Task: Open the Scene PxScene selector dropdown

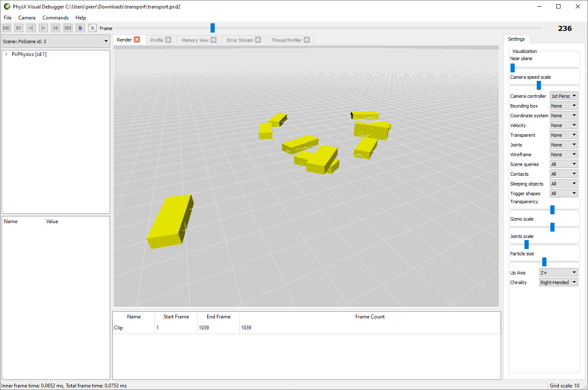Action: coord(105,41)
